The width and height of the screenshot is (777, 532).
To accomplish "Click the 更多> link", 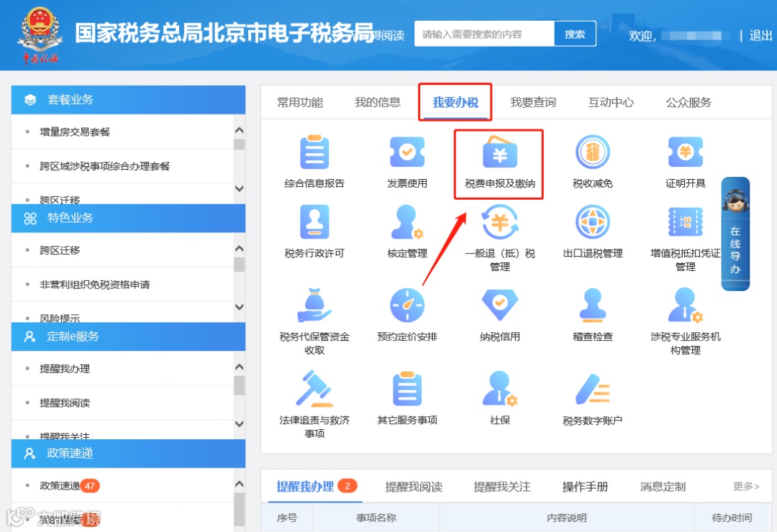I will (x=746, y=487).
